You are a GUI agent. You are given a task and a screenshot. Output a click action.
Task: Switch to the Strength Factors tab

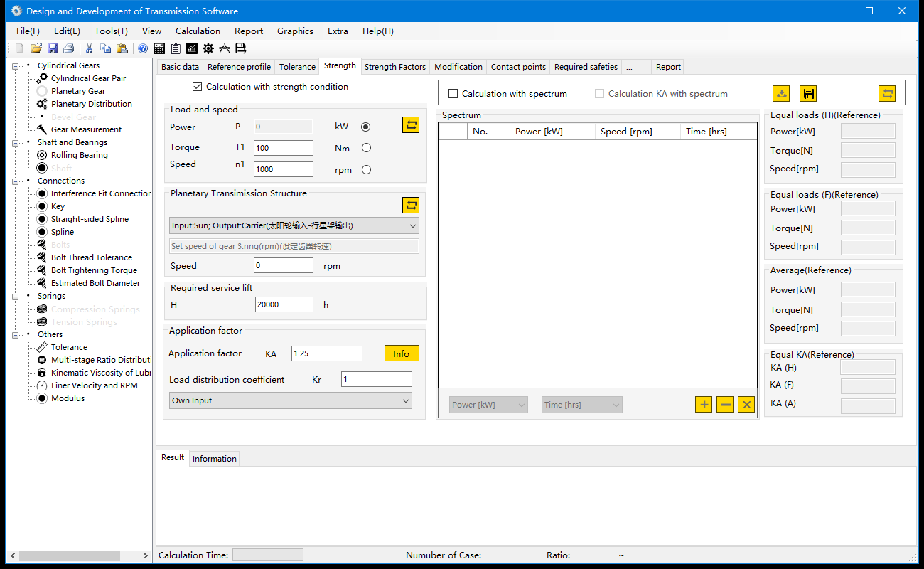click(395, 67)
